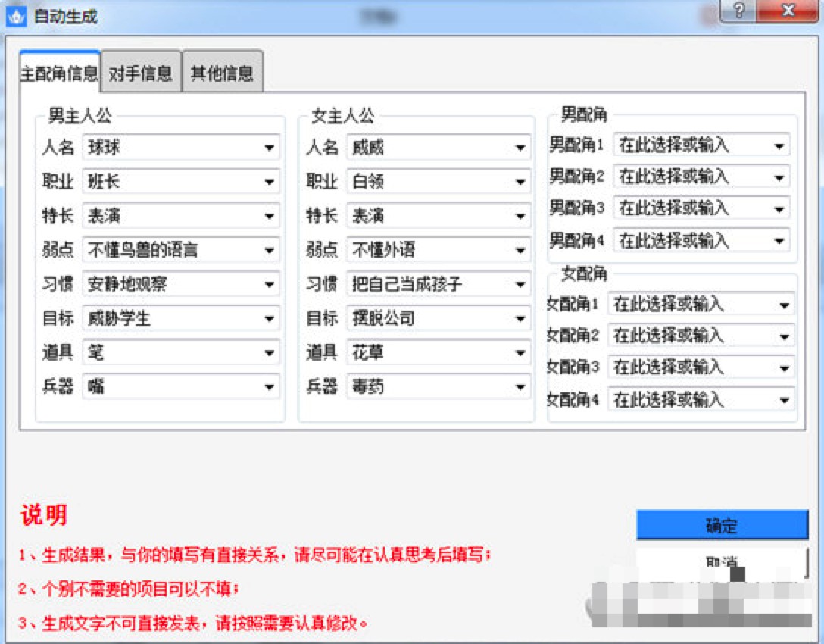The width and height of the screenshot is (824, 644).
Task: Click the 女配角2 input field
Action: (701, 336)
